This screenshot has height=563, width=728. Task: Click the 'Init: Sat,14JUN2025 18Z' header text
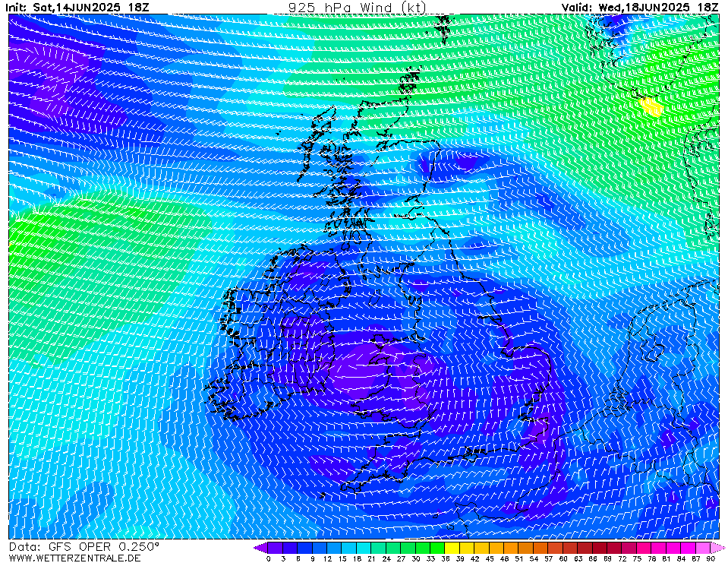click(77, 7)
